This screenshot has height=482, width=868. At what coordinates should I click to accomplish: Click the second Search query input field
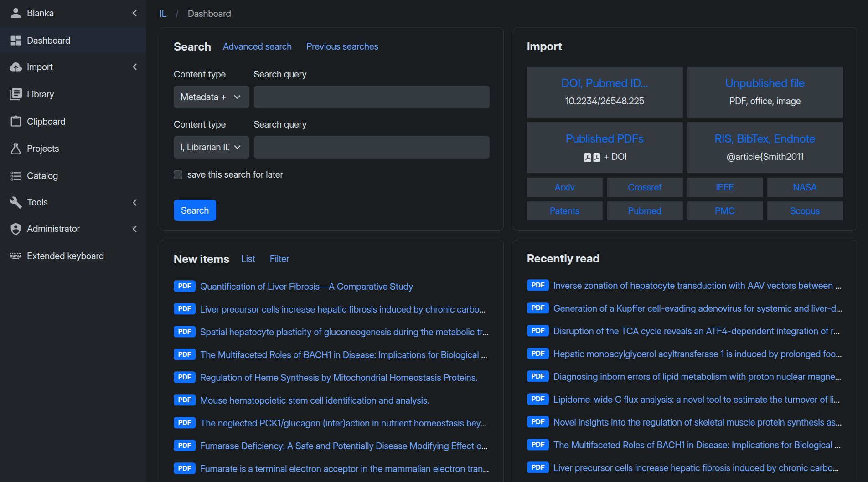[372, 147]
